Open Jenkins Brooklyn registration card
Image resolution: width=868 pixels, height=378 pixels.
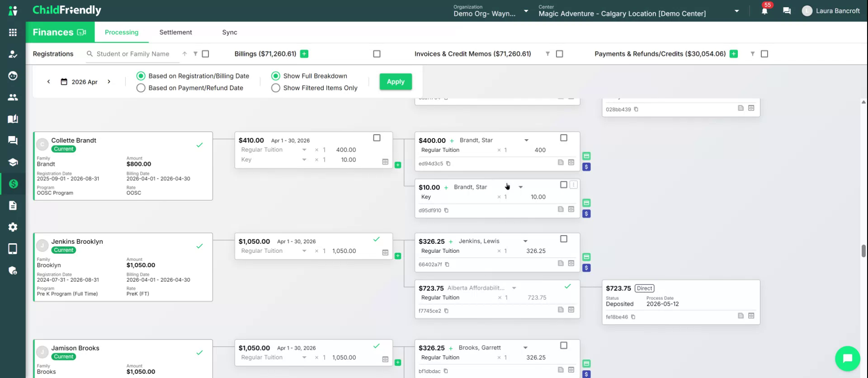pyautogui.click(x=123, y=267)
